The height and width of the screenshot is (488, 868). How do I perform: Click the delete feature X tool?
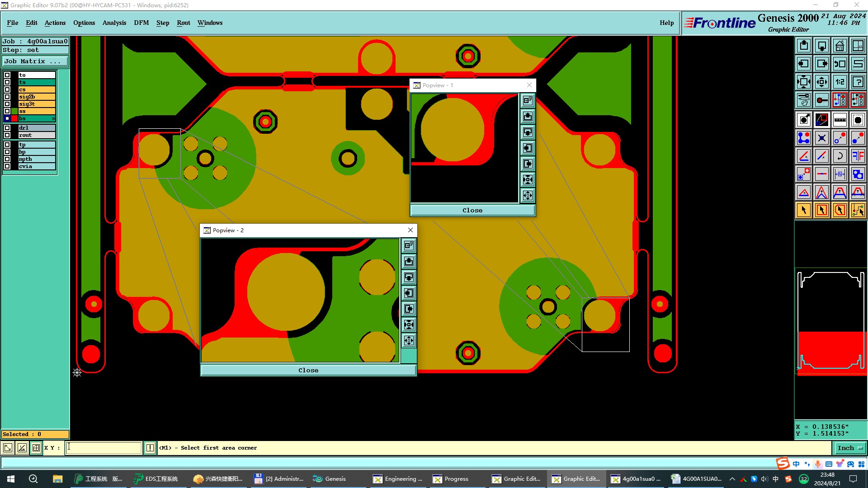coord(821,138)
